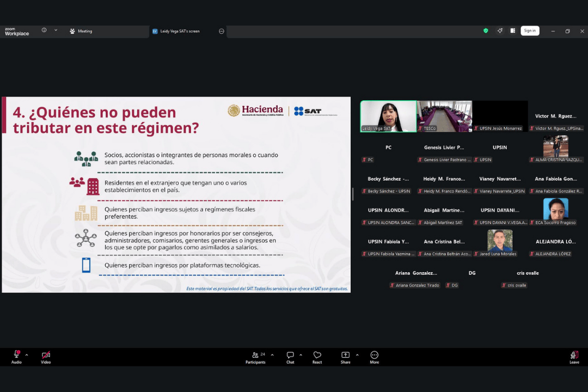Expand audio settings arrow next to Audio

coord(27,355)
